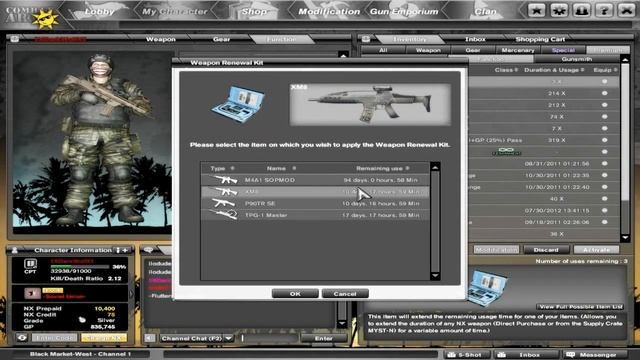This screenshot has width=640, height=360.
Task: Select the P90TR SE weapon icon
Action: pos(223,203)
